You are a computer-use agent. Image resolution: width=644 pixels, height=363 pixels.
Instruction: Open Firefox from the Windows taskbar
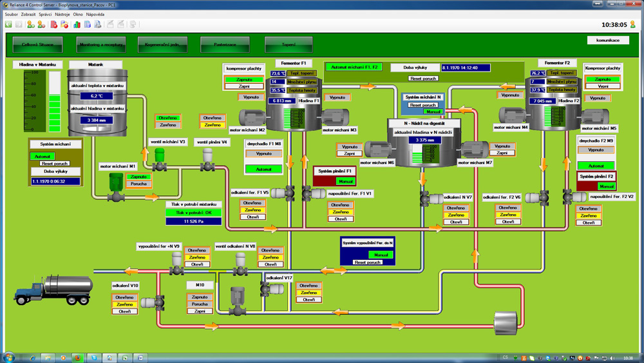click(x=77, y=358)
